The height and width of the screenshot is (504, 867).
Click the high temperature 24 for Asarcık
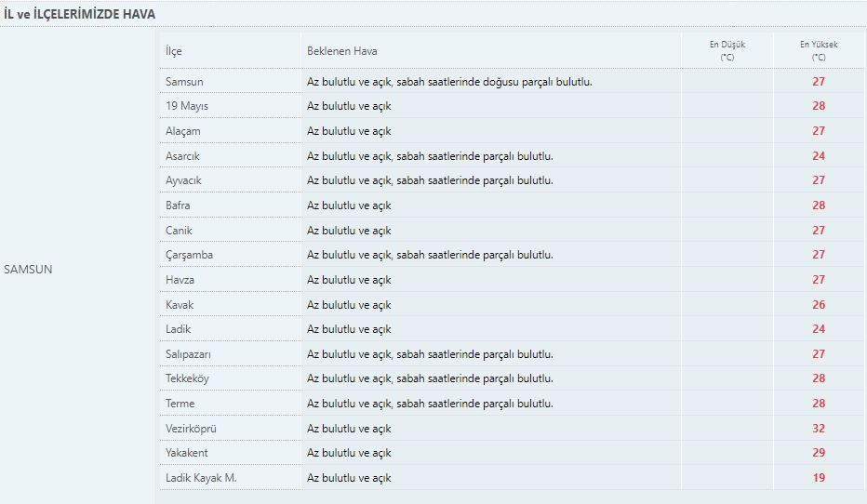(x=819, y=156)
